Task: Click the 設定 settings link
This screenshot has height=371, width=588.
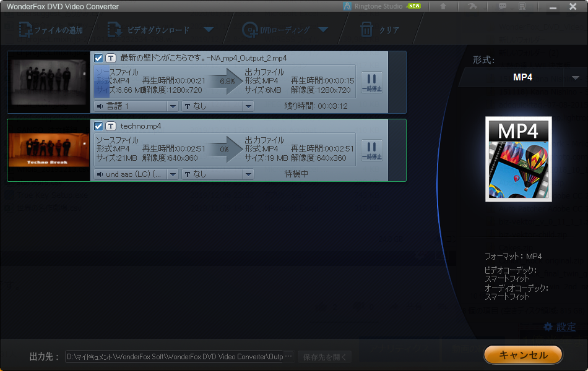Action: [x=562, y=327]
